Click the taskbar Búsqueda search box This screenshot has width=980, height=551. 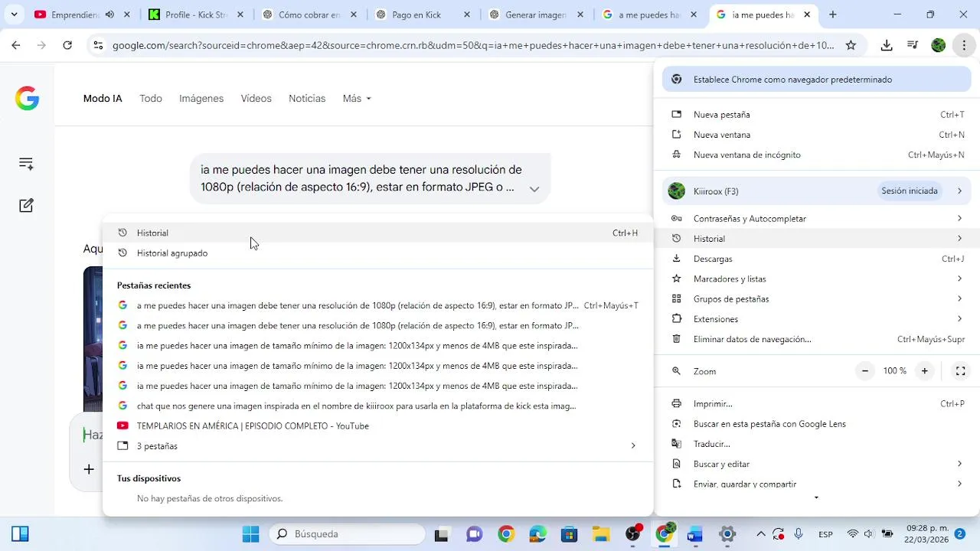point(348,534)
